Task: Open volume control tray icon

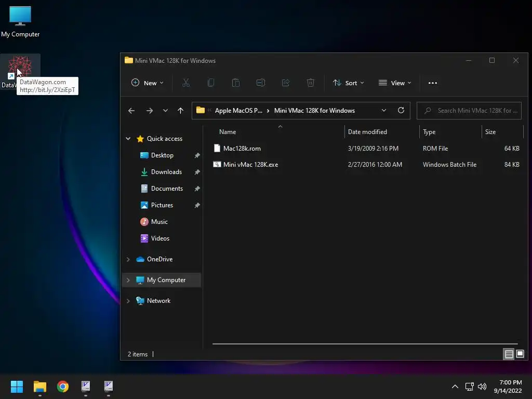Action: coord(482,387)
